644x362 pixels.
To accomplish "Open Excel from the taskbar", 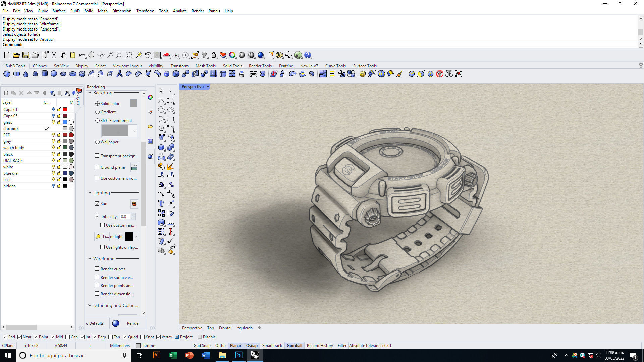I will [x=173, y=355].
